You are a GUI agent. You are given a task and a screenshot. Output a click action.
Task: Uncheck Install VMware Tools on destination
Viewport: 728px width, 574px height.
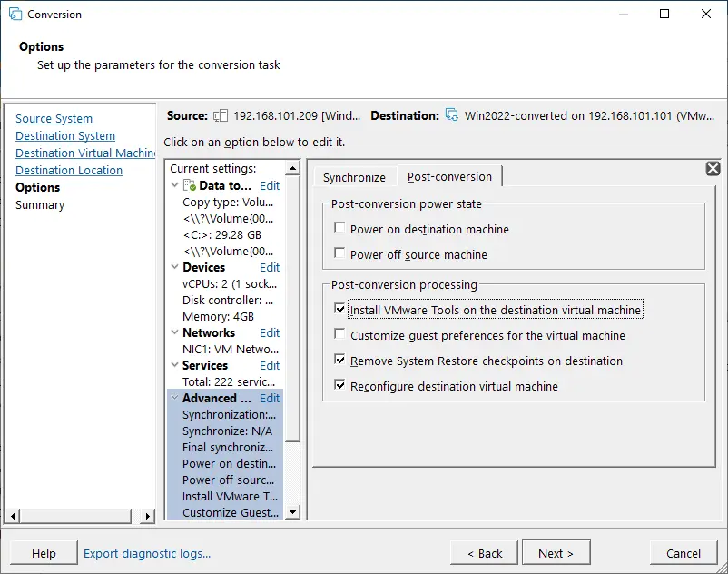(x=339, y=309)
